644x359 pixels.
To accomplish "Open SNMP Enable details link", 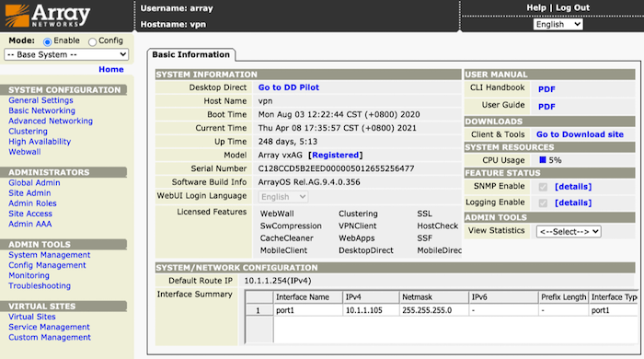I will (573, 187).
